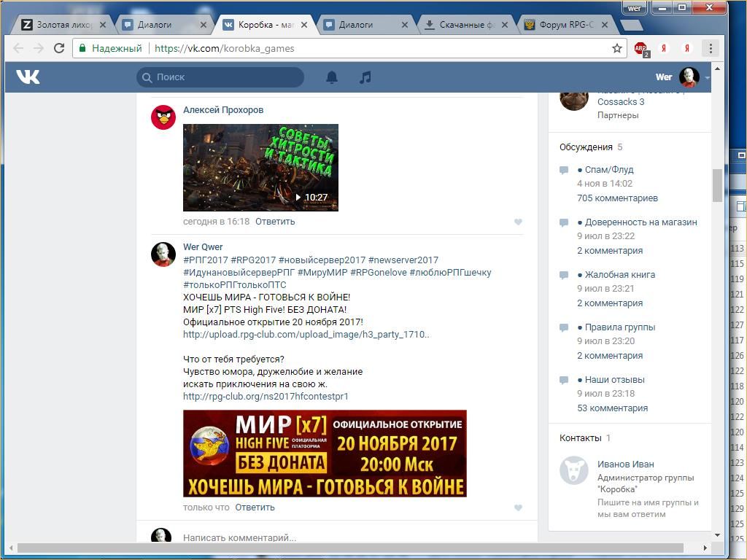Viewport: 747px width, 560px height.
Task: Like Алексей Прохоров's comment with the heart
Action: [x=519, y=222]
